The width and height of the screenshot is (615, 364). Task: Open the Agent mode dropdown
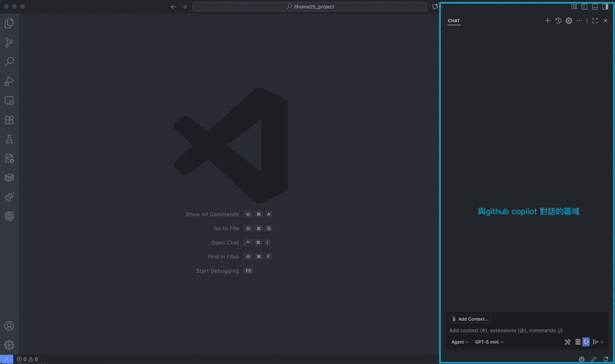pyautogui.click(x=460, y=342)
